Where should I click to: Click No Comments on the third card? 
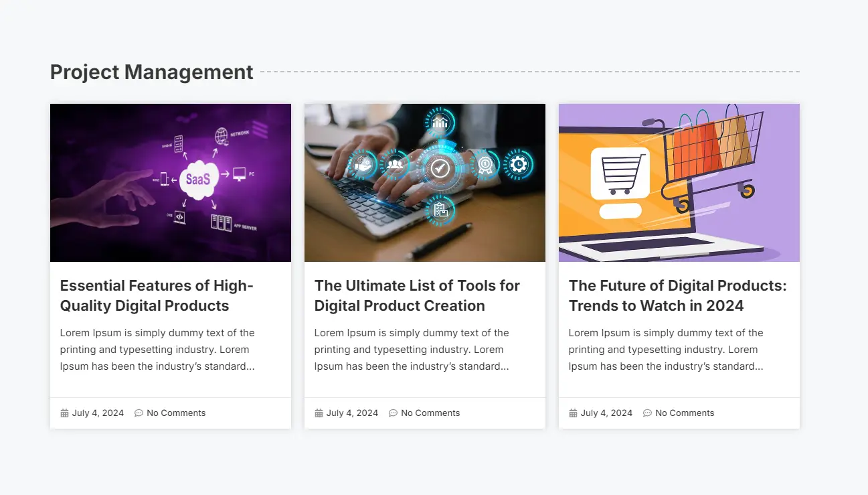coord(685,413)
